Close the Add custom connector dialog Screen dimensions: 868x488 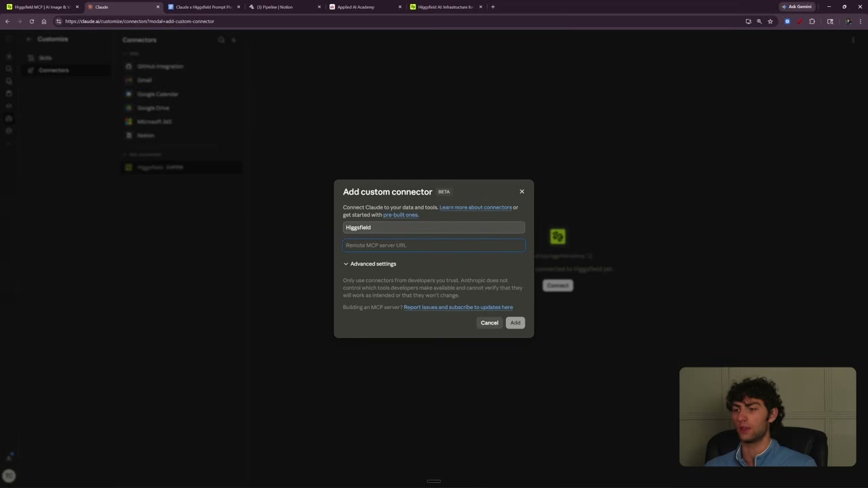(521, 192)
